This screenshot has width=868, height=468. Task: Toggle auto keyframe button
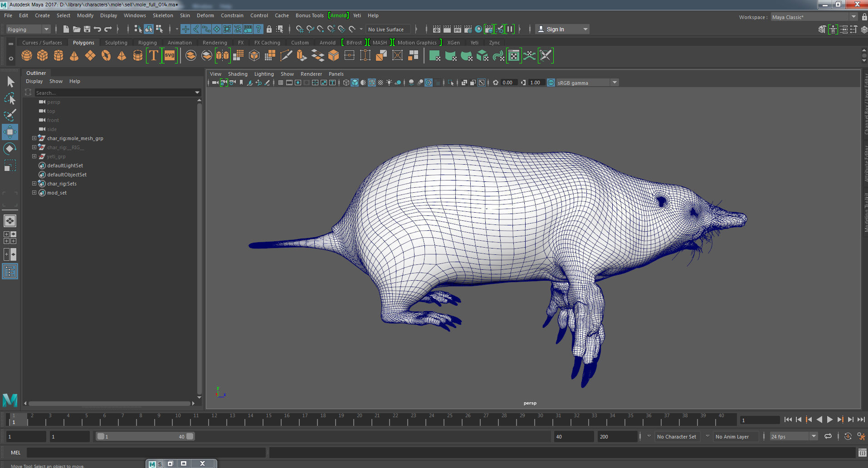848,436
